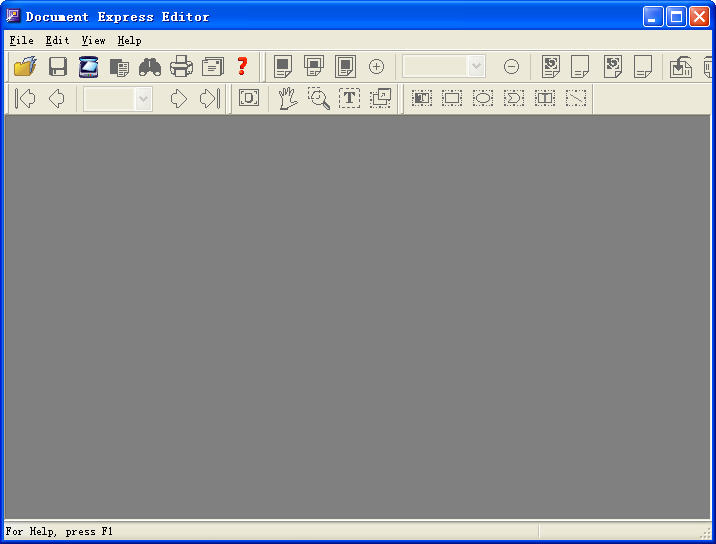Open the File menu
The height and width of the screenshot is (544, 716).
coord(21,41)
